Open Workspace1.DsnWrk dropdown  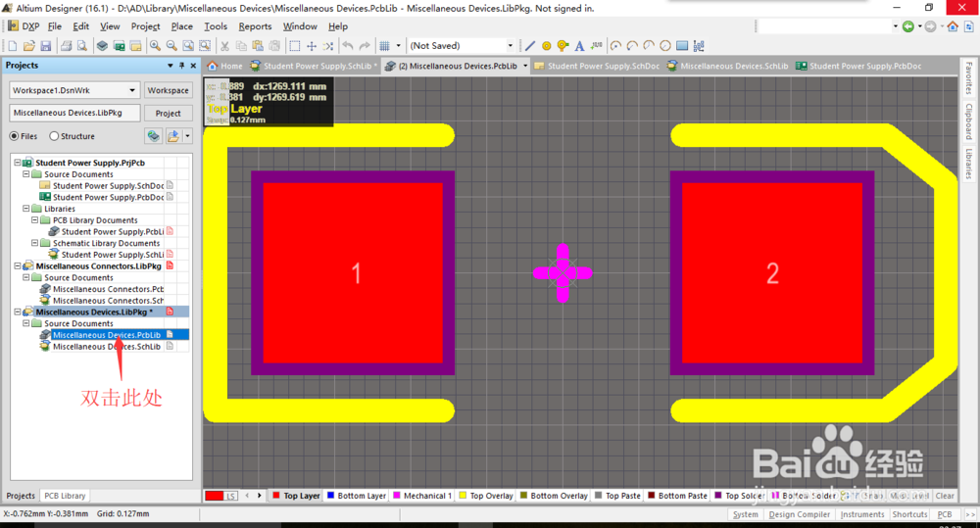(132, 90)
